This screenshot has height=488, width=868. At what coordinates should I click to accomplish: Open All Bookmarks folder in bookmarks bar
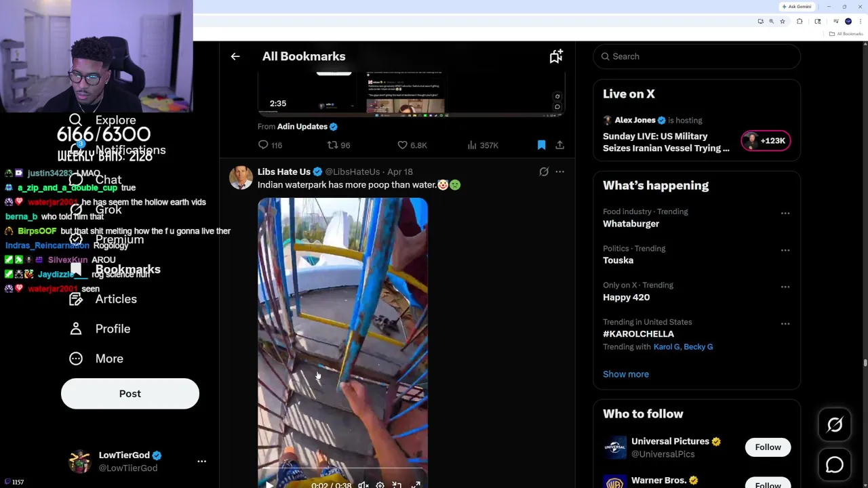tap(846, 34)
